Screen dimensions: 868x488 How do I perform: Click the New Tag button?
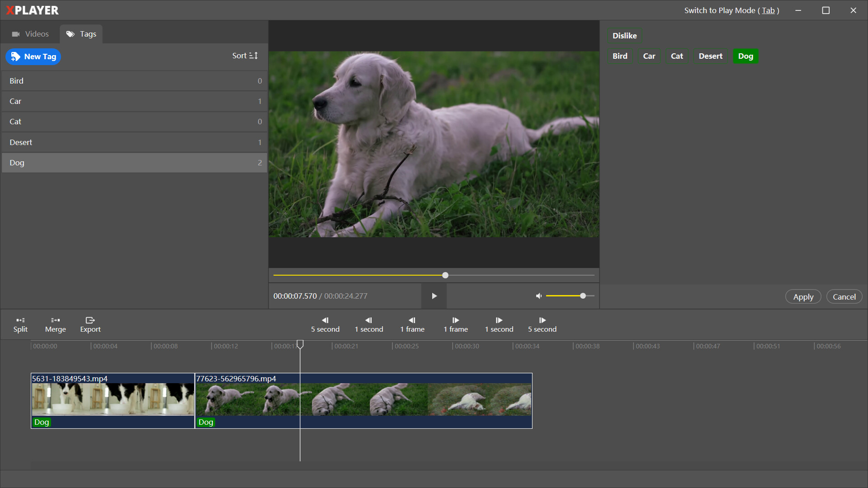[33, 56]
